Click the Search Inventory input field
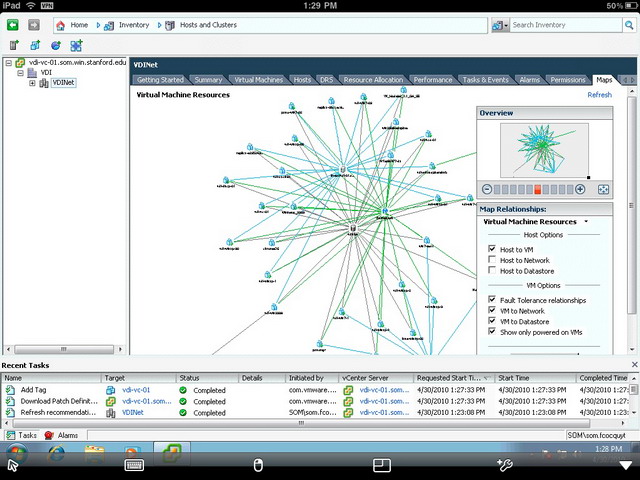The height and width of the screenshot is (480, 640). 566,25
